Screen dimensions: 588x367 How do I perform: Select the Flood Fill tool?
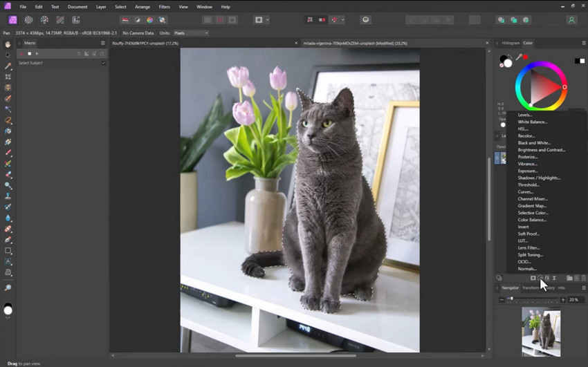[x=8, y=131]
